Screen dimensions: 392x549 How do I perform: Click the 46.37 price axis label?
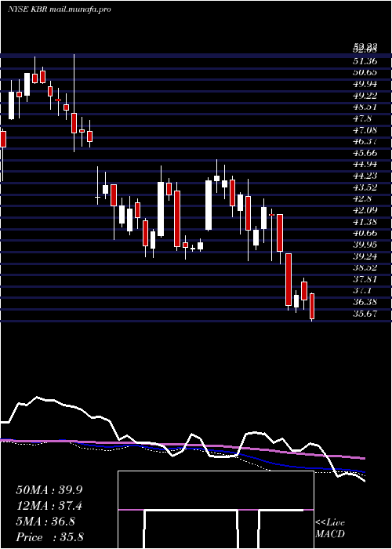[365, 141]
